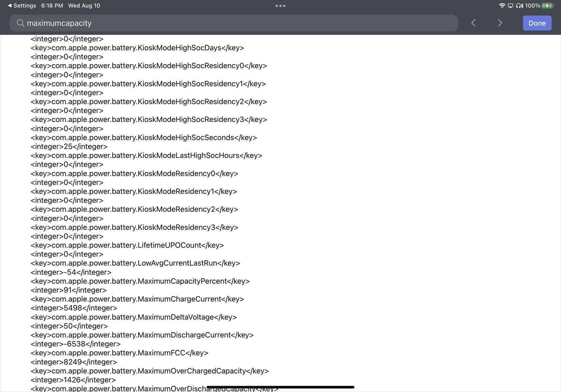Tap the date Wed Aug 10
The height and width of the screenshot is (392, 561).
[84, 6]
